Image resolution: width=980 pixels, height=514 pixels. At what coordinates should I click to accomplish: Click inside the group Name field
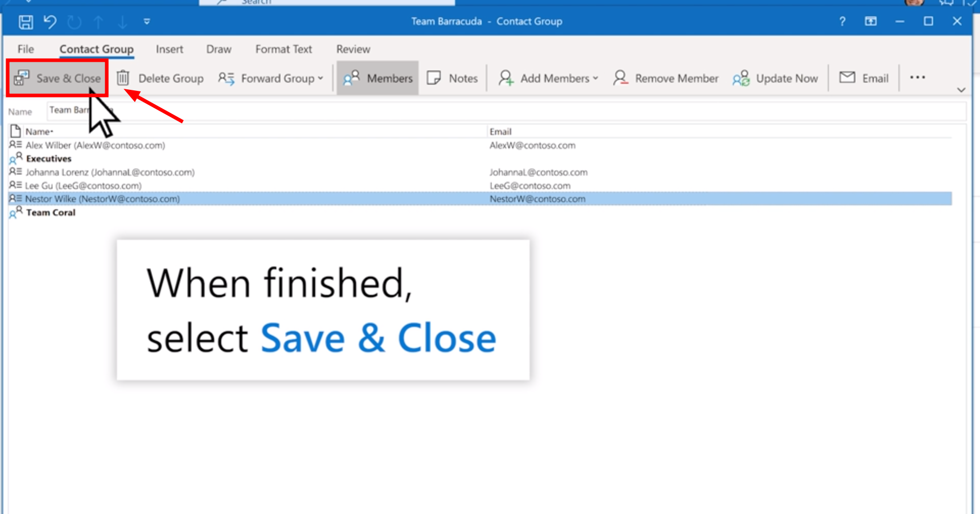(255, 110)
